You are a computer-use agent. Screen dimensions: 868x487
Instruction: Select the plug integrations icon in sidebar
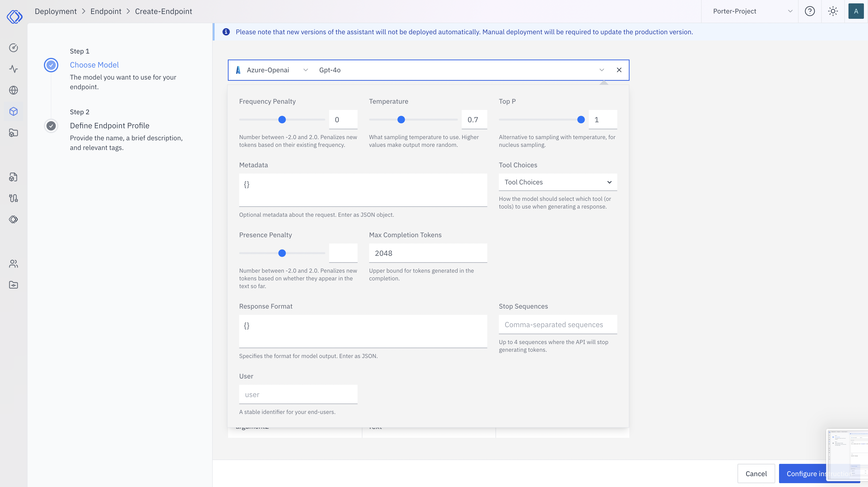click(14, 198)
